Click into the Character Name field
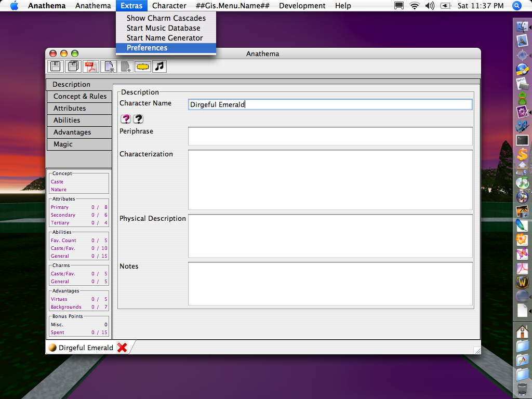 pos(330,104)
